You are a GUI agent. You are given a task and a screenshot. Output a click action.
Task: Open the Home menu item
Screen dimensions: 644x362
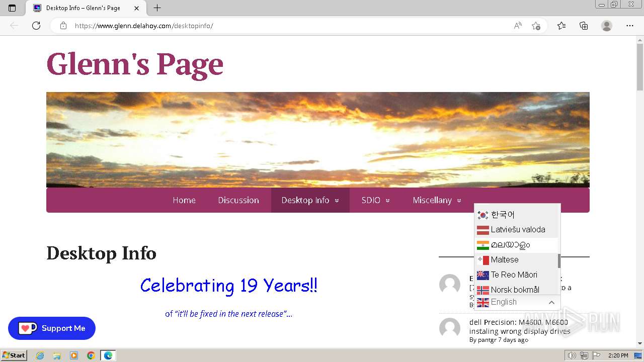[184, 200]
